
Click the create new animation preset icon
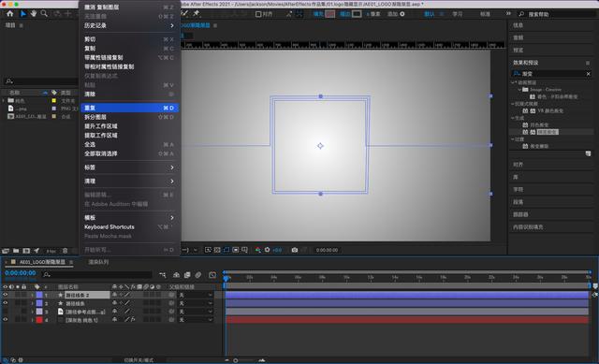pos(589,153)
